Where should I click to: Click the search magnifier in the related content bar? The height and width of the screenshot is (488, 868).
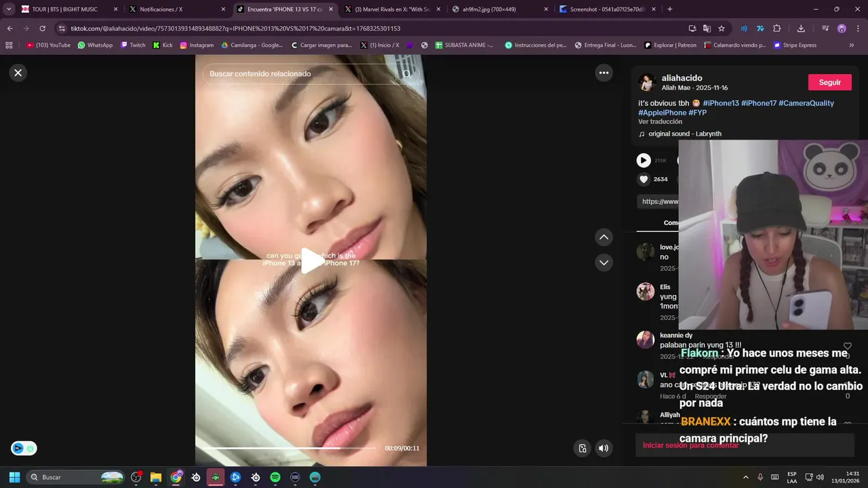pyautogui.click(x=407, y=73)
